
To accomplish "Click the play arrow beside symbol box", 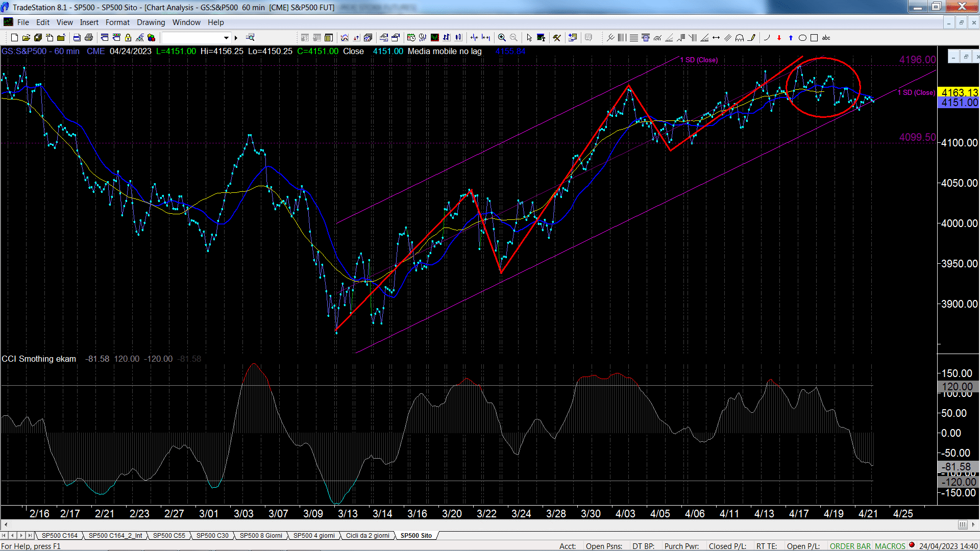I will point(236,38).
